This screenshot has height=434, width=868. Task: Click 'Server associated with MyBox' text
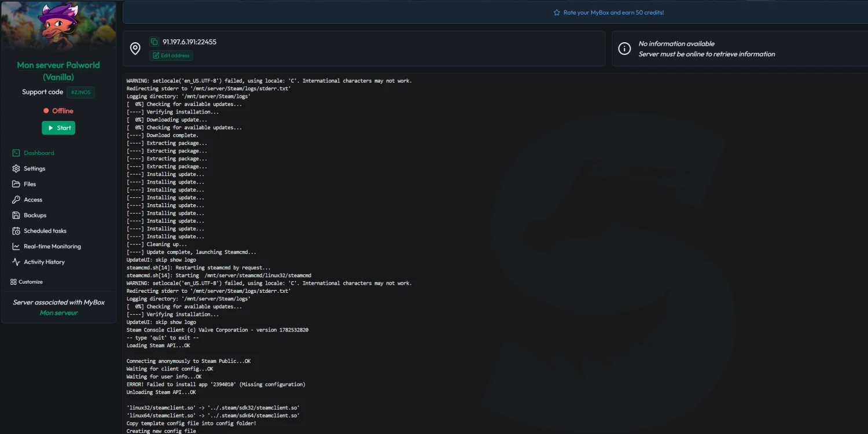(x=58, y=302)
